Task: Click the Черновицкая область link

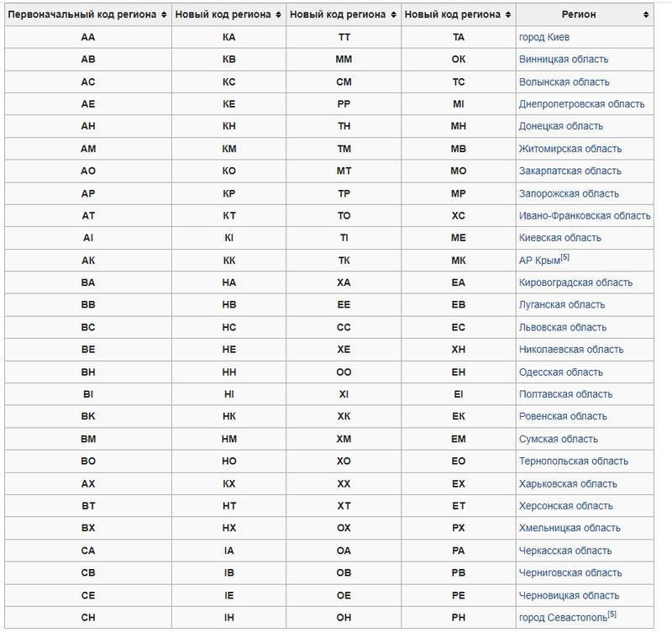Action: [x=569, y=595]
